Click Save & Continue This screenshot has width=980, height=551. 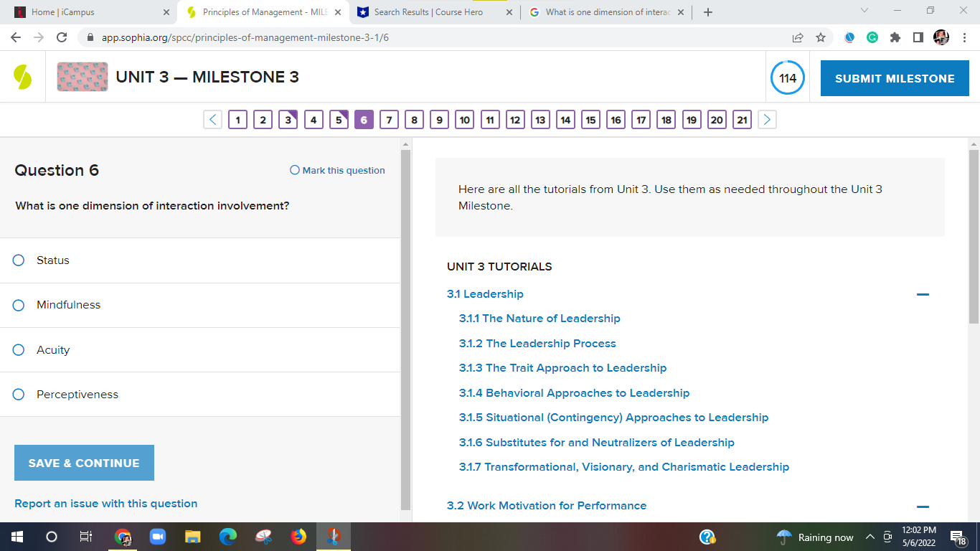point(84,463)
